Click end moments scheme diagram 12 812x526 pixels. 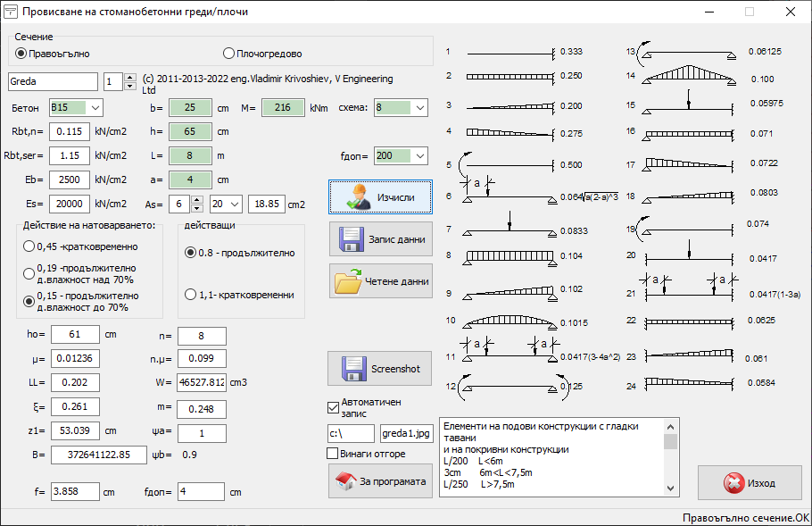(x=510, y=386)
